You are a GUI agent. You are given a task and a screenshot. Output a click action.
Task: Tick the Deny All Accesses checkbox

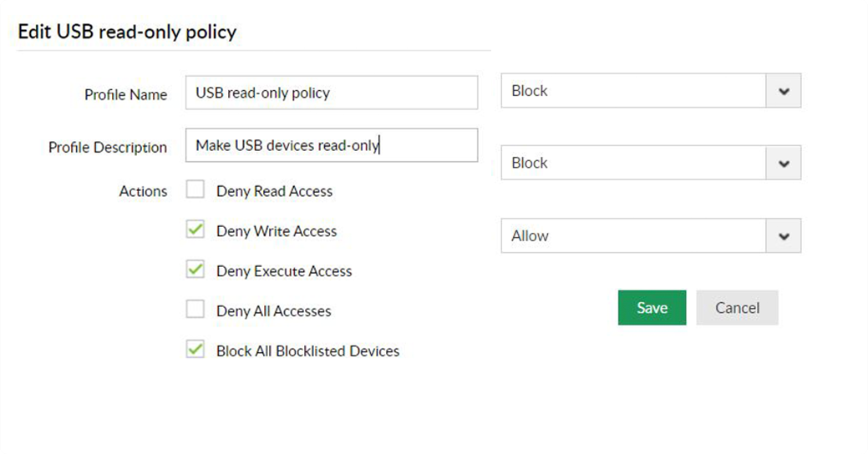pyautogui.click(x=195, y=310)
